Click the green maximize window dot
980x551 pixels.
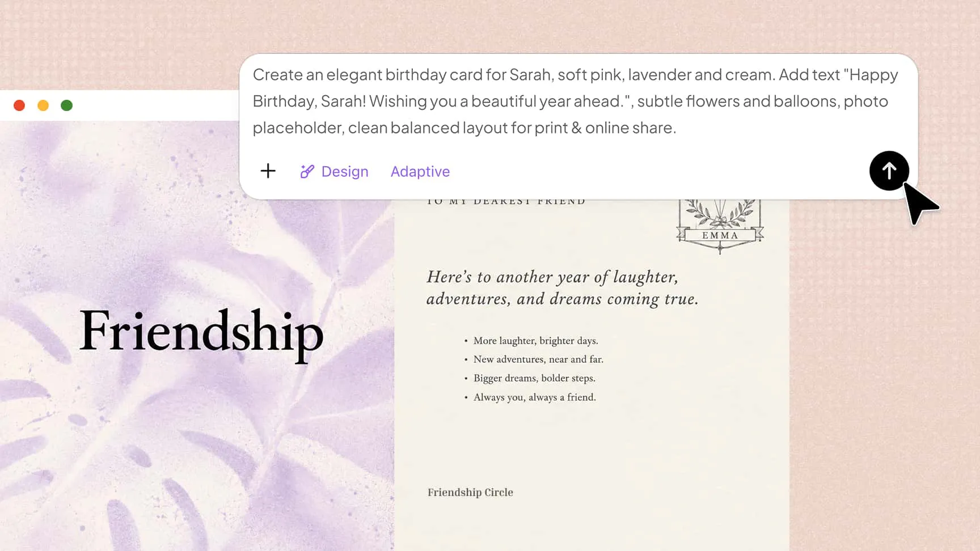(66, 105)
